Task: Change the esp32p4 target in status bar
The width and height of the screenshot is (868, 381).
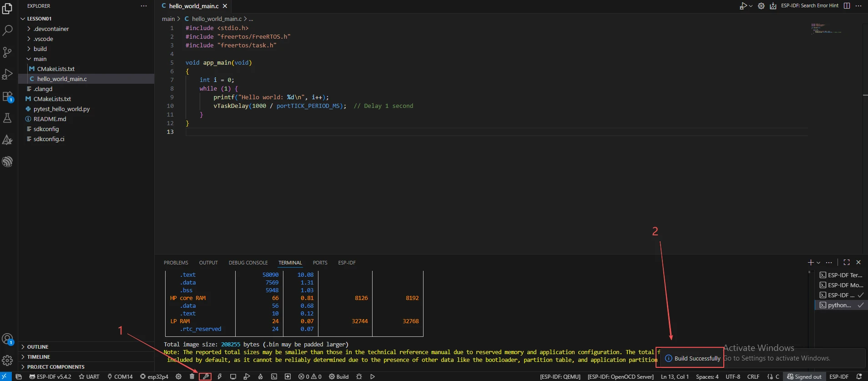Action: tap(154, 376)
